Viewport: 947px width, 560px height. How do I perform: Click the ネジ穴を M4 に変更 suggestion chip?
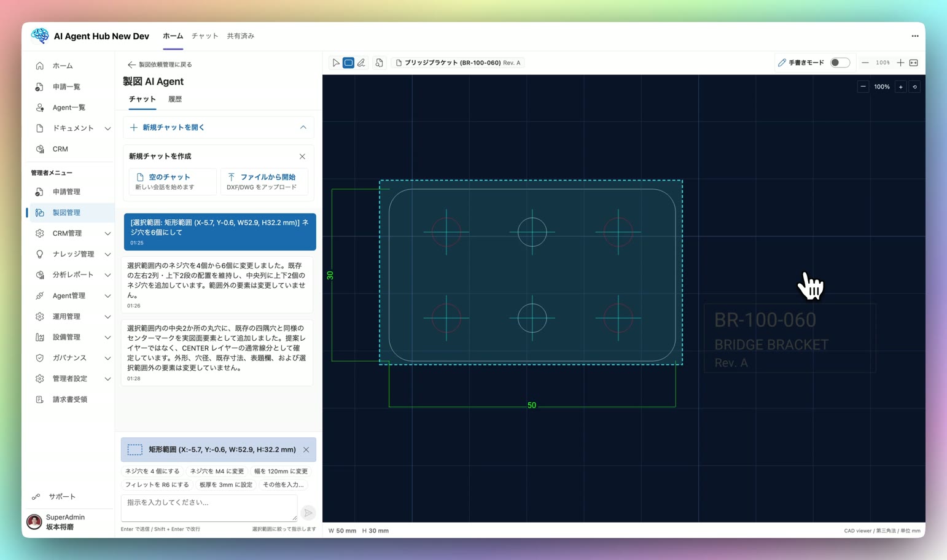coord(217,471)
